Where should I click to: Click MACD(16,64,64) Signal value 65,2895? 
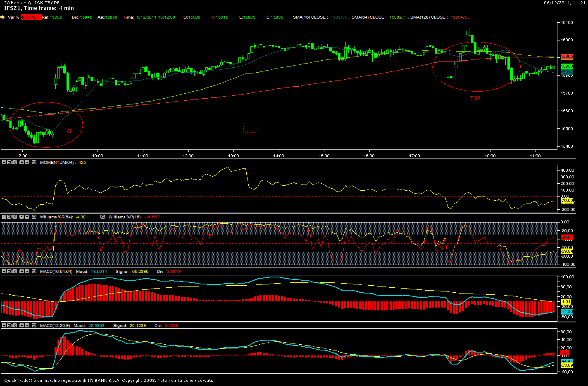point(140,271)
